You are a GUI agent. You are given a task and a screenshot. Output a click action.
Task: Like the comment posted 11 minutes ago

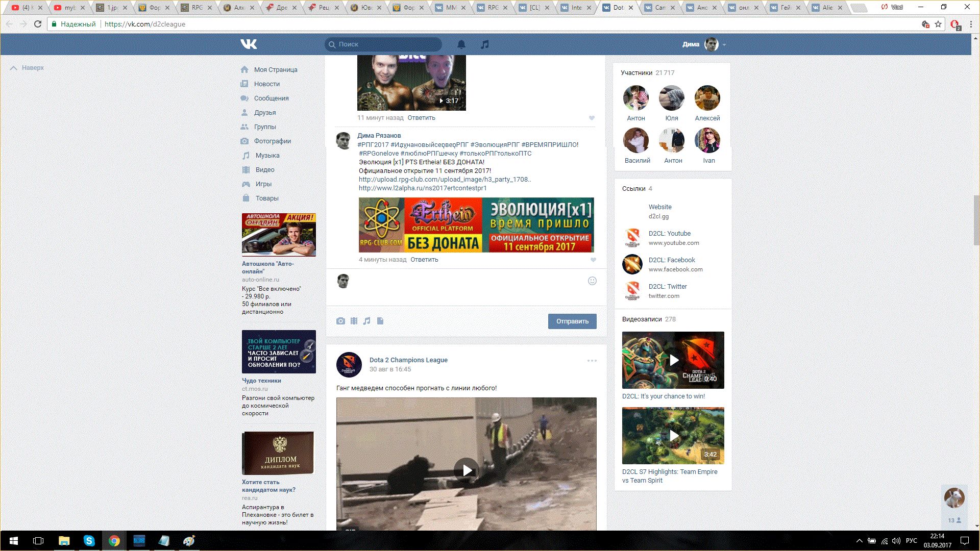click(x=592, y=118)
